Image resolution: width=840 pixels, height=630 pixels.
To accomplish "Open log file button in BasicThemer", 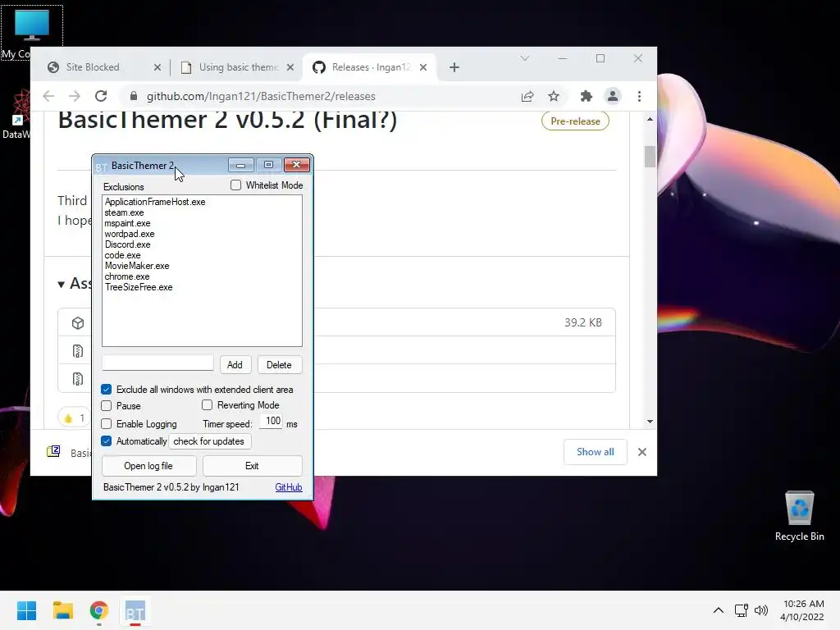I will click(148, 466).
